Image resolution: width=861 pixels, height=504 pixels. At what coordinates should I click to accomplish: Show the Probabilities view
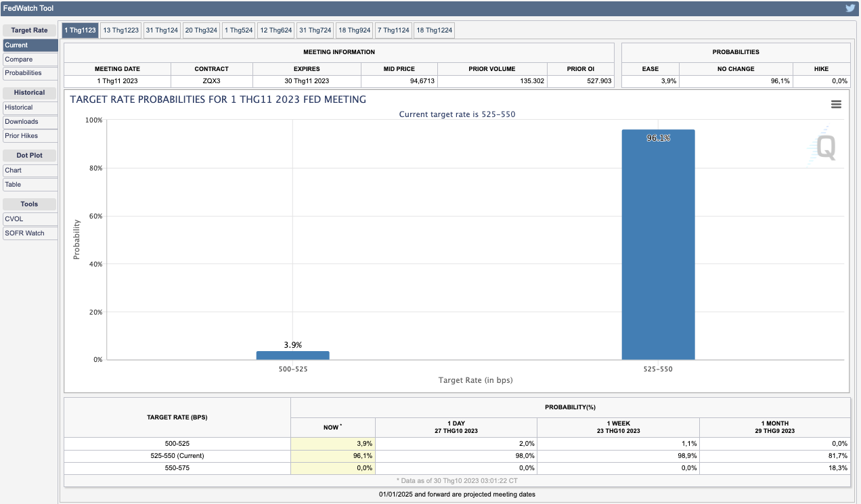pos(30,73)
